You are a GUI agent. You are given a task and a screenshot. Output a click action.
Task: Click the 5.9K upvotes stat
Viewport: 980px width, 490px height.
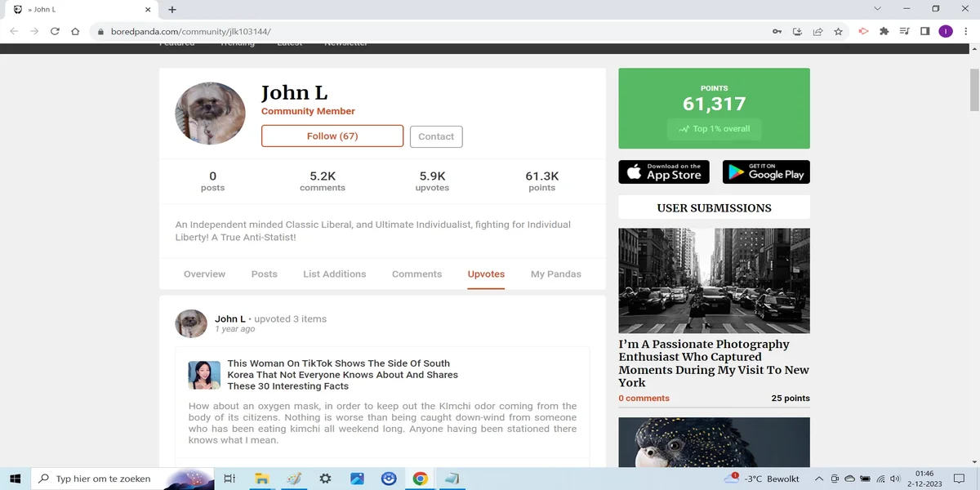click(x=432, y=181)
